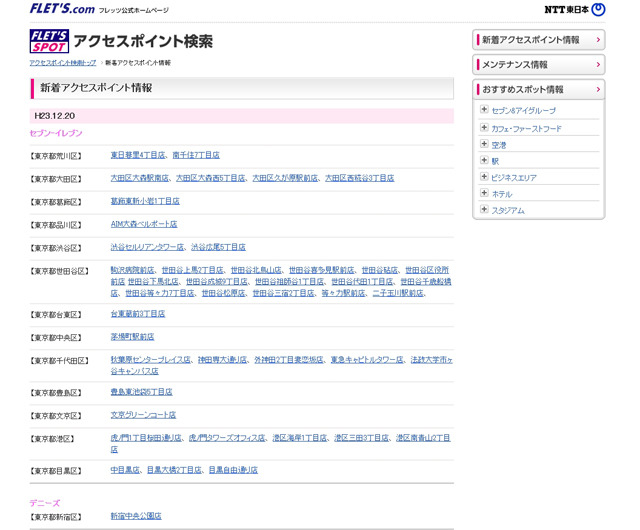Open the 豊島東池袋5丁目店 link

(142, 392)
